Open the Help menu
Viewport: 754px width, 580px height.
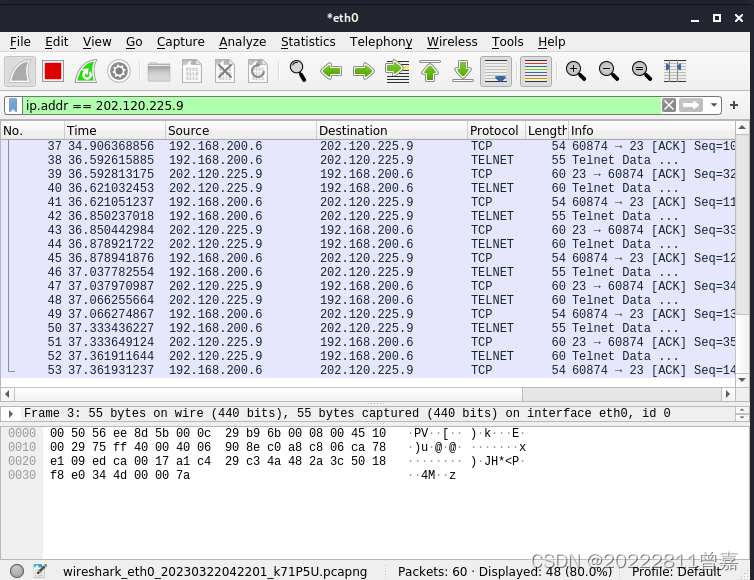tap(552, 42)
